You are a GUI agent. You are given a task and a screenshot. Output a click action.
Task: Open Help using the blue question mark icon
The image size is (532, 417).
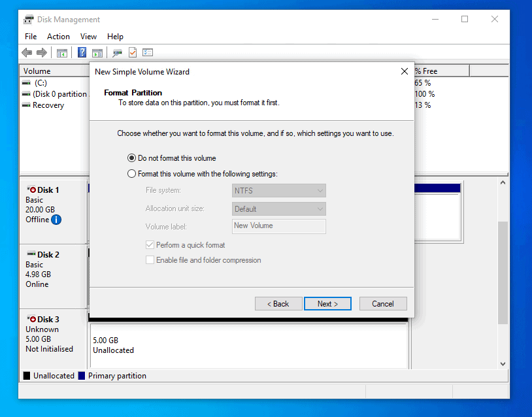coord(82,52)
